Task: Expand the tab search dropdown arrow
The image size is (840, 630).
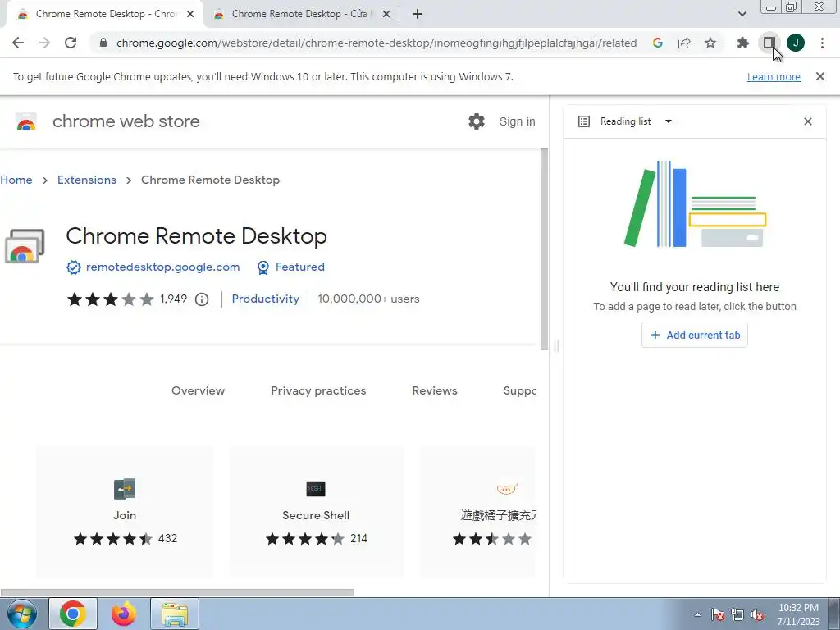Action: [742, 14]
